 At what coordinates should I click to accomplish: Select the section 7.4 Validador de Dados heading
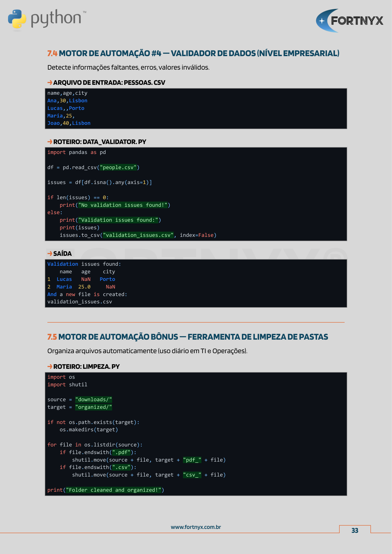(x=193, y=53)
